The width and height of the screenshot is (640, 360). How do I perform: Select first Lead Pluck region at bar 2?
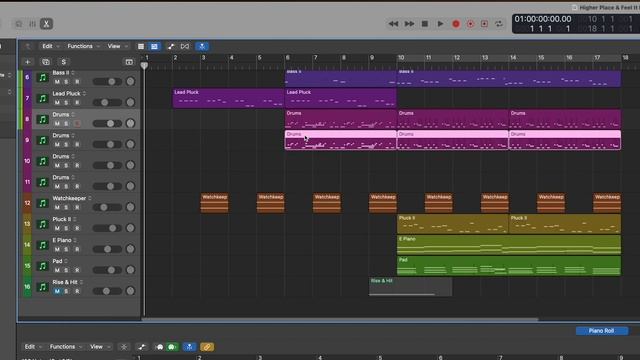point(229,98)
